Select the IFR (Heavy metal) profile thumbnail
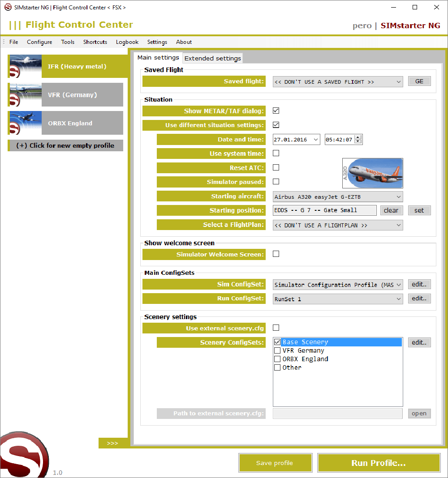The width and height of the screenshot is (448, 478). tap(26, 66)
